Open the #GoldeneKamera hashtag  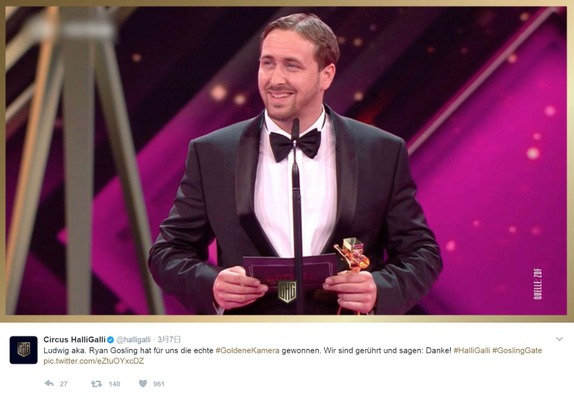(247, 350)
